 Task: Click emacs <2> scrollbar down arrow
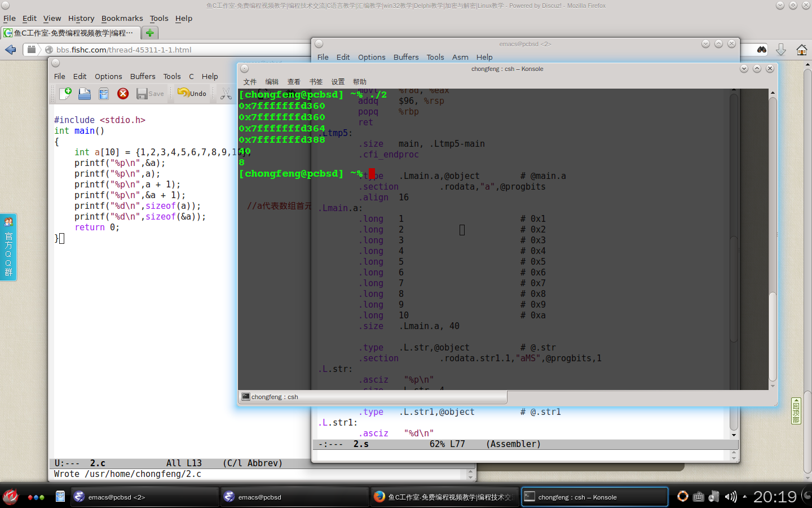point(734,435)
